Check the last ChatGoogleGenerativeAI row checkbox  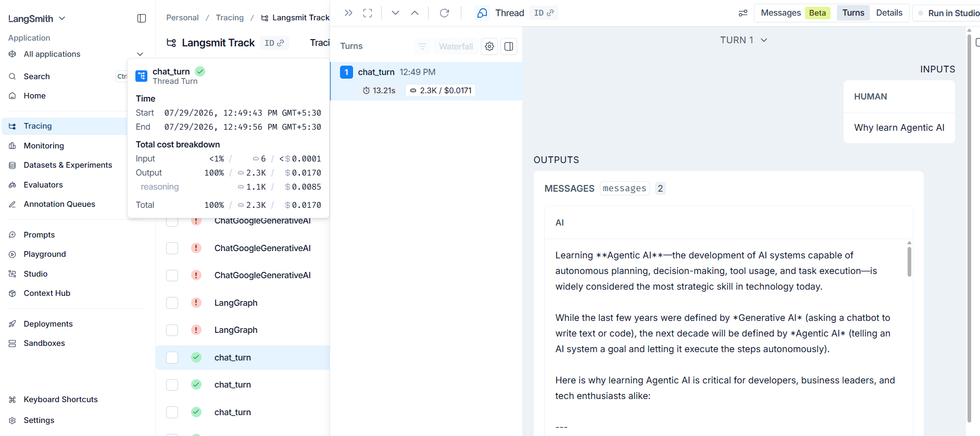click(x=172, y=275)
